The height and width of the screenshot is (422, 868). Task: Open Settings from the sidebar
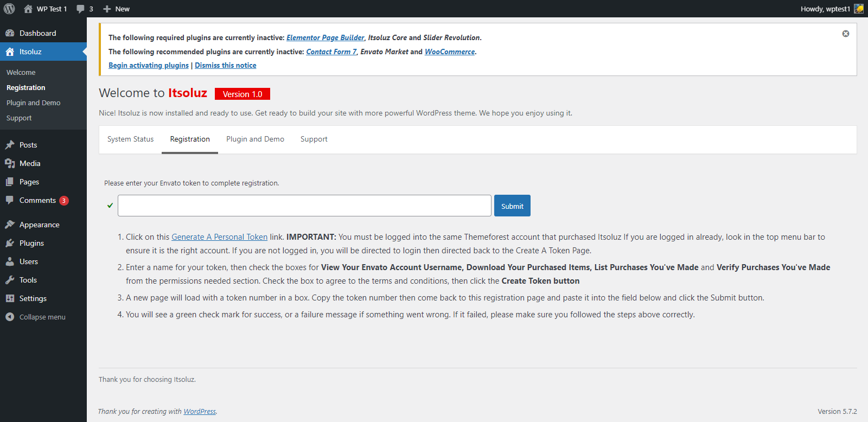click(33, 298)
